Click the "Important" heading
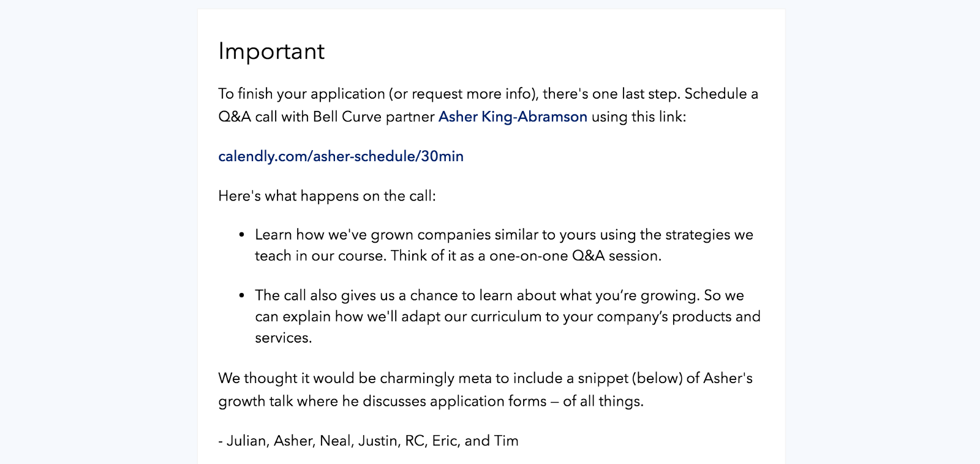The image size is (980, 464). point(271,51)
